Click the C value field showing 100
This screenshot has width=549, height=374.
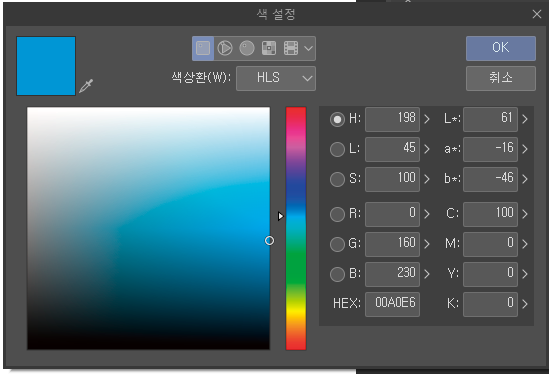tap(490, 214)
